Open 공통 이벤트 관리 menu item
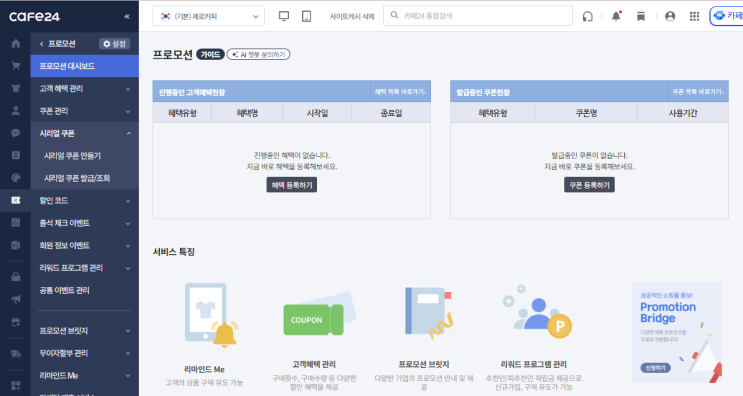Viewport: 743px width, 396px height. tap(64, 290)
